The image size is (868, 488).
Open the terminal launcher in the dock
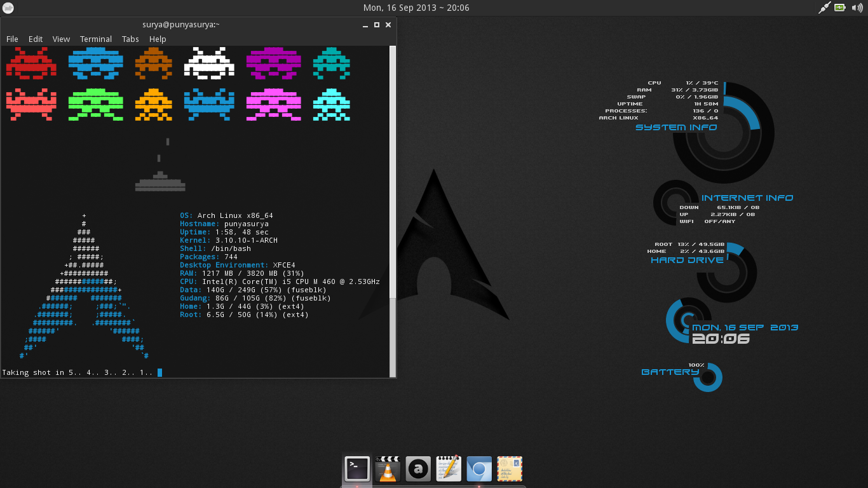(356, 469)
